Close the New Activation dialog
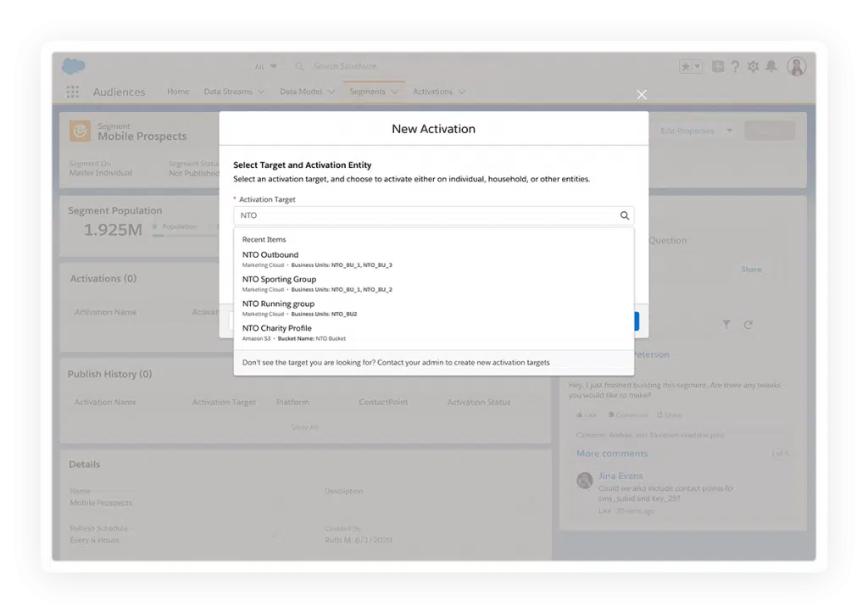 coord(642,95)
